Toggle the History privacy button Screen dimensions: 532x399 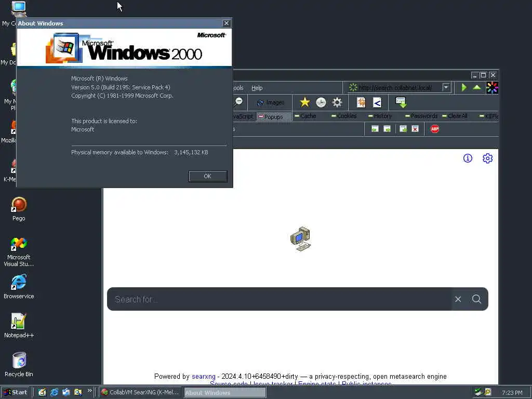(380, 116)
